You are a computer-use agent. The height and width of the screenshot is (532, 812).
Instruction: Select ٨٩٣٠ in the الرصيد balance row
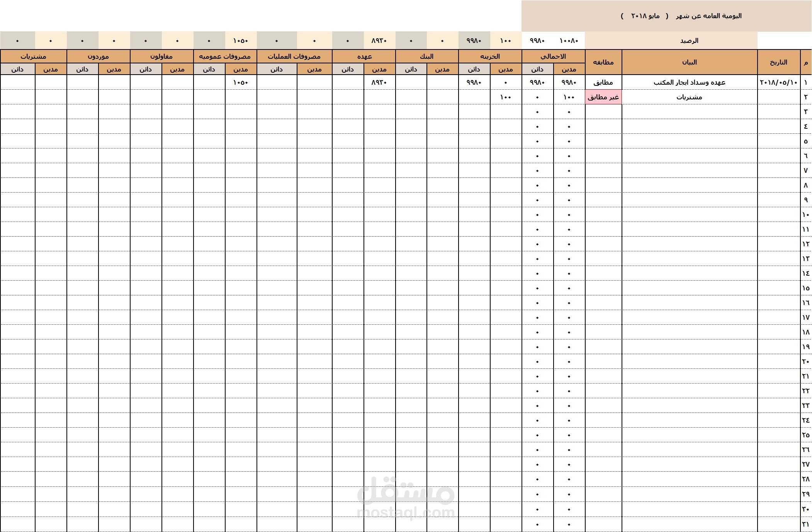379,41
